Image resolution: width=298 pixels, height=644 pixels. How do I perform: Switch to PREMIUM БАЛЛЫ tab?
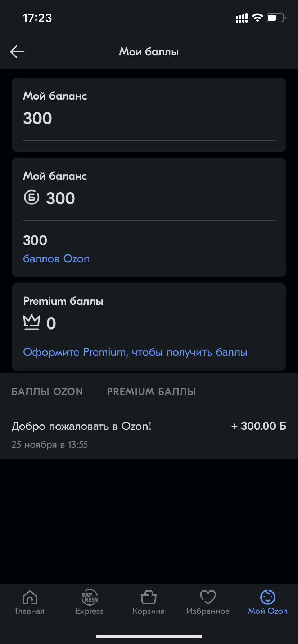click(151, 391)
